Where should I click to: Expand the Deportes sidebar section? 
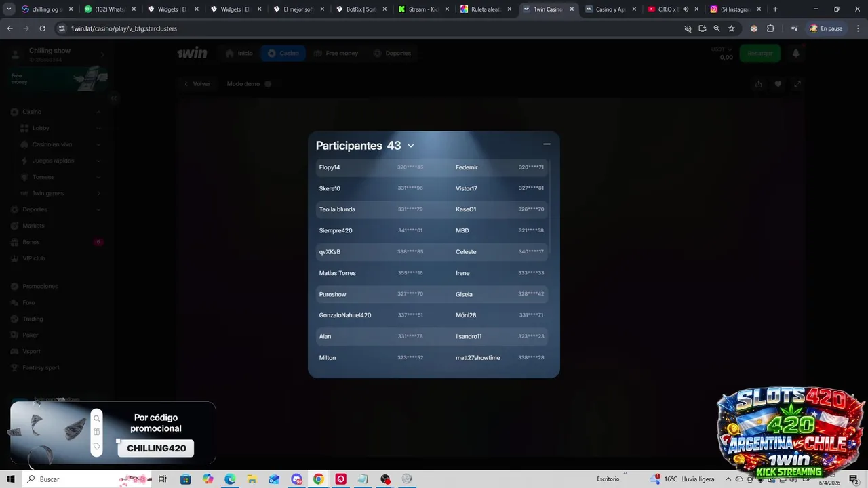98,209
